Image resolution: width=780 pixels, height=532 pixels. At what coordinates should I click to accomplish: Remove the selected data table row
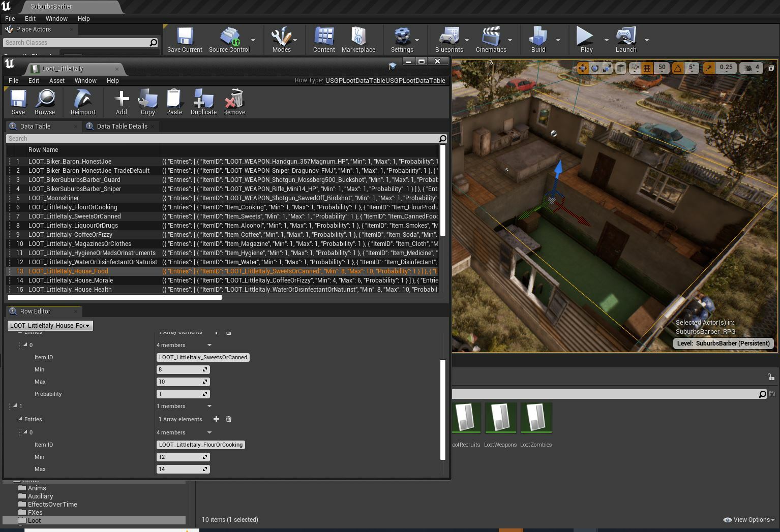pyautogui.click(x=234, y=102)
